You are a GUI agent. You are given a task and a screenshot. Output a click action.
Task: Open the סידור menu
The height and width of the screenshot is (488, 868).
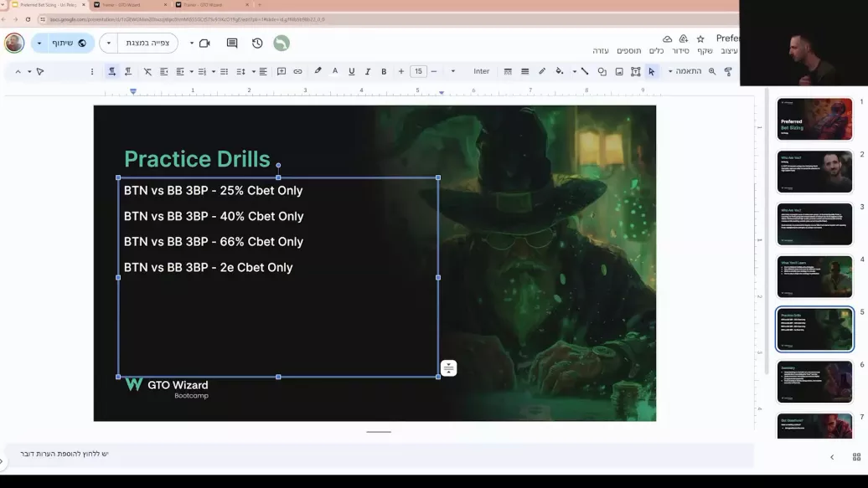pyautogui.click(x=680, y=51)
